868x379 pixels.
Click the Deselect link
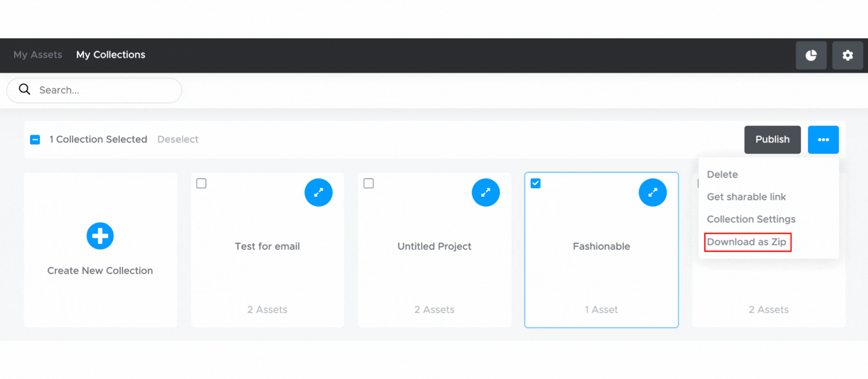pos(178,139)
